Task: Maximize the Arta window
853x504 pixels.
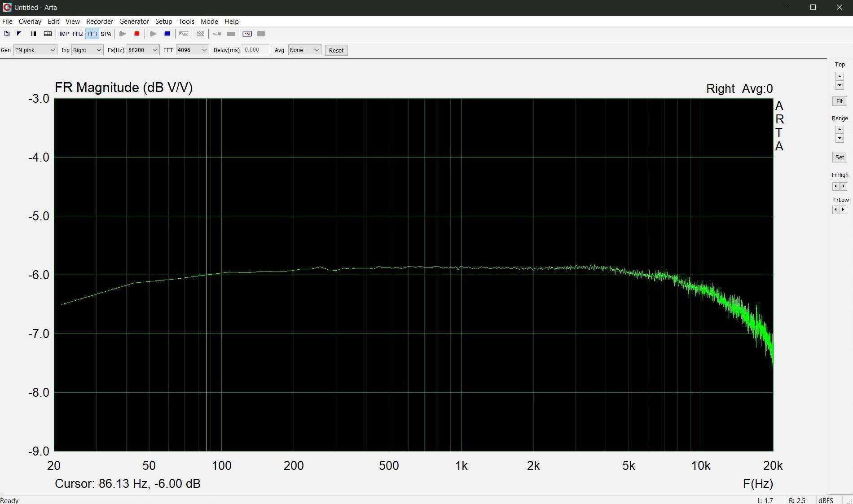Action: 813,7
